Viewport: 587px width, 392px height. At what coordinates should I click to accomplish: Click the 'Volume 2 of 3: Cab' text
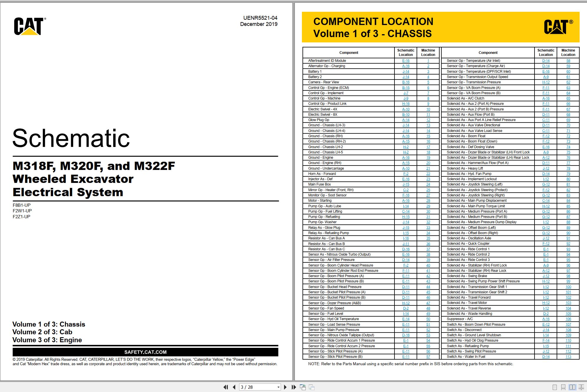(42, 332)
